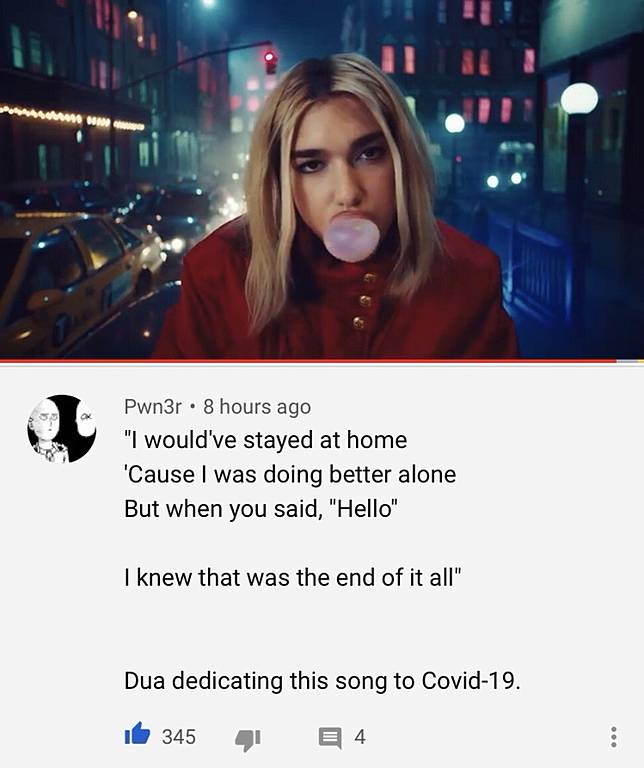Open the Pwn3r username link

(x=153, y=407)
